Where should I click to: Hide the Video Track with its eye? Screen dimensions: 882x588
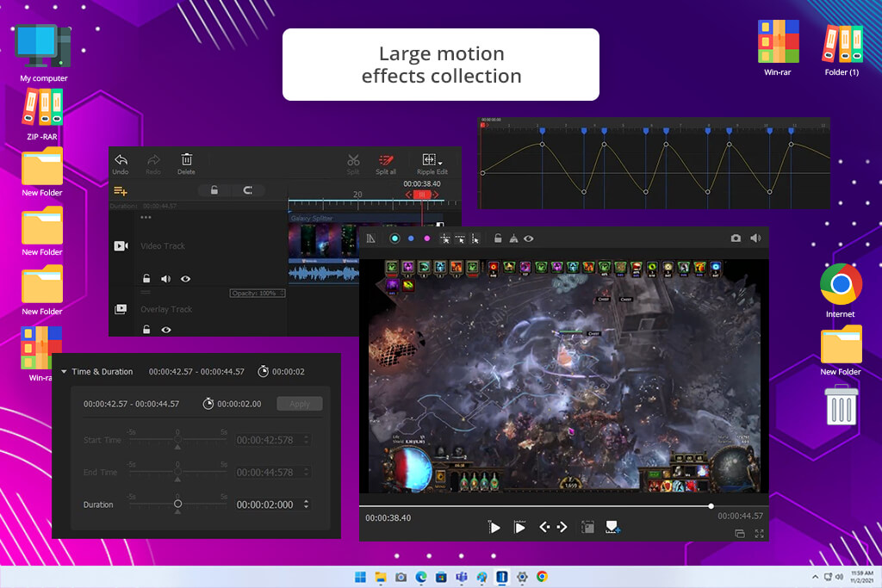click(x=185, y=278)
